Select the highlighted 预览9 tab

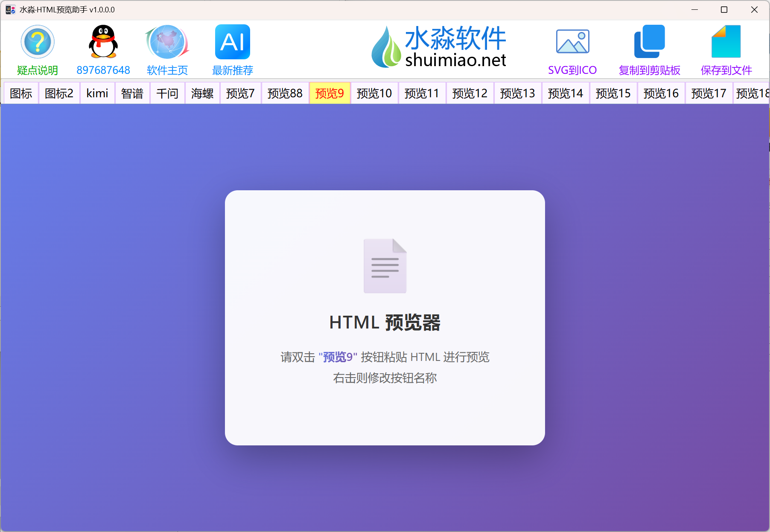pyautogui.click(x=330, y=93)
